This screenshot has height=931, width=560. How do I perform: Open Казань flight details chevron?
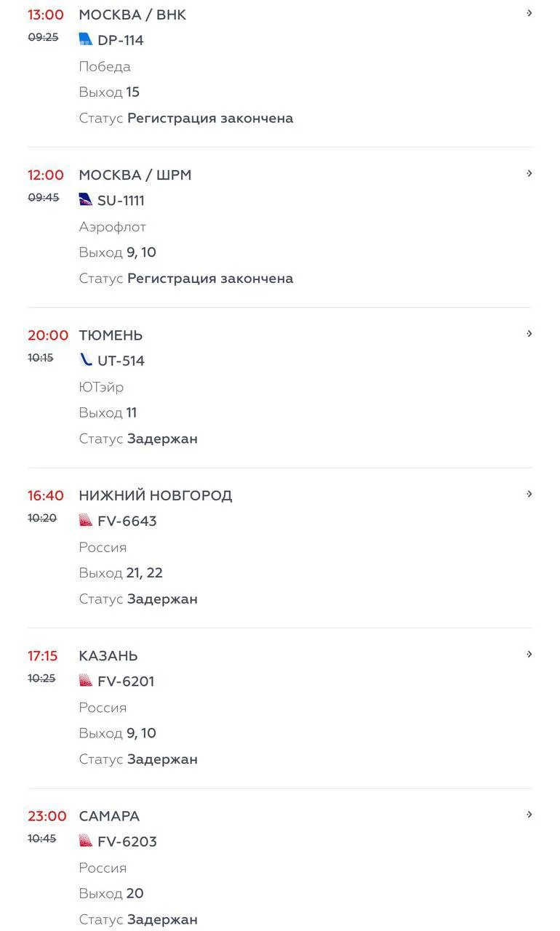tap(529, 654)
